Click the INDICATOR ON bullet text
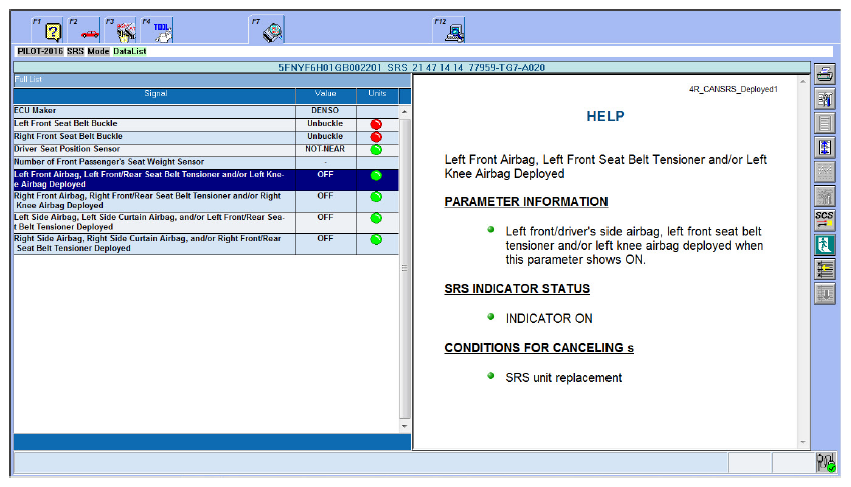Screen dimensions: 851x487 [549, 319]
